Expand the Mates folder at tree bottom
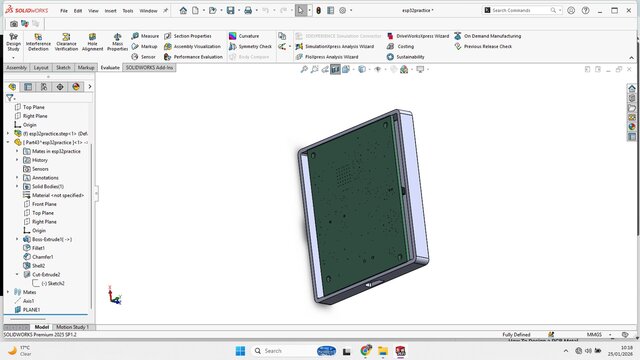This screenshot has height=360, width=640. click(8, 292)
